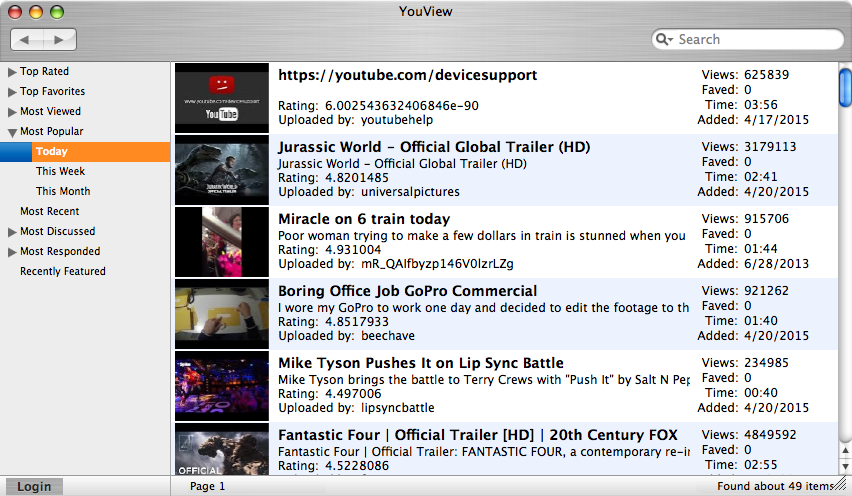Zoom the YouView window with green button
This screenshot has height=496, width=852.
[x=57, y=11]
